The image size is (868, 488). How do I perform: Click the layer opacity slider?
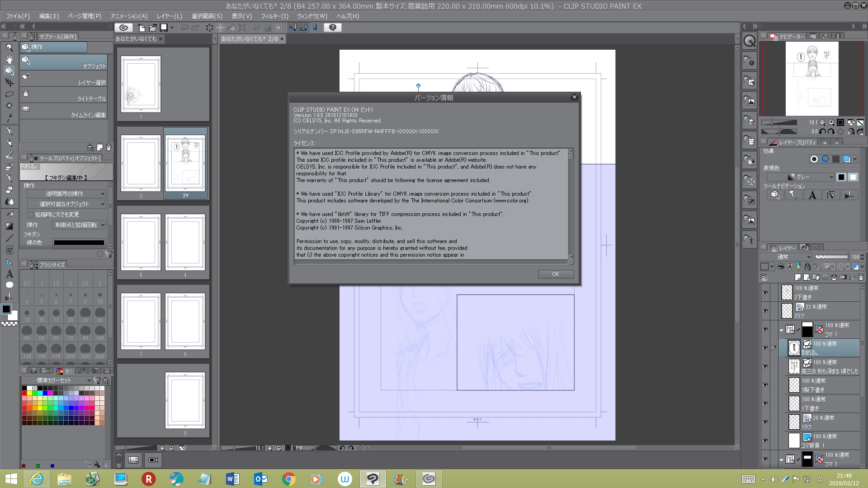point(831,257)
